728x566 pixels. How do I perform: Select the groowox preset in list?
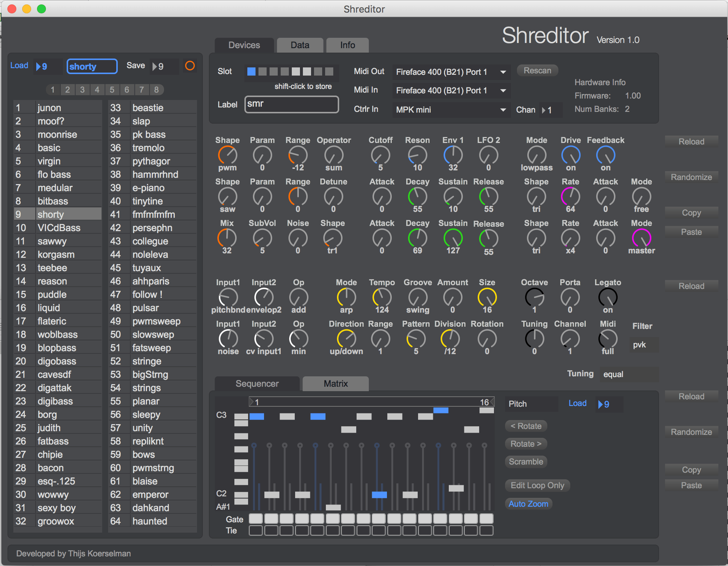pos(56,521)
